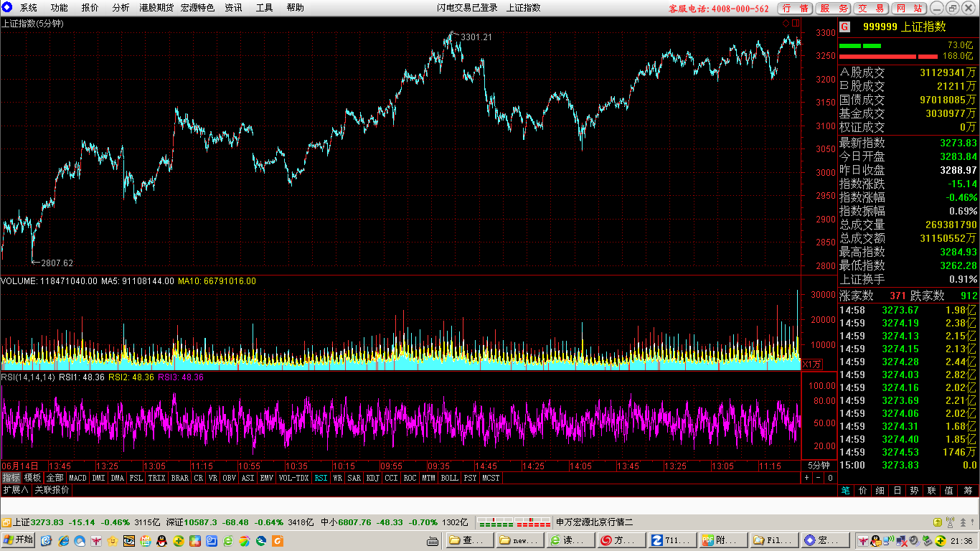Click the window icon left of 上证 in status bar
Screen dimensions: 980x551
pos(6,522)
